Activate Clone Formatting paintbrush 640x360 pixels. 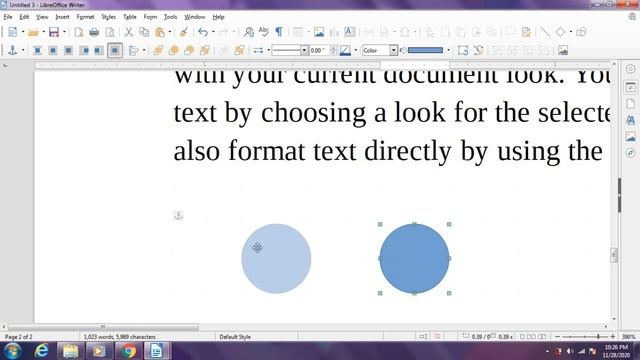[x=184, y=32]
